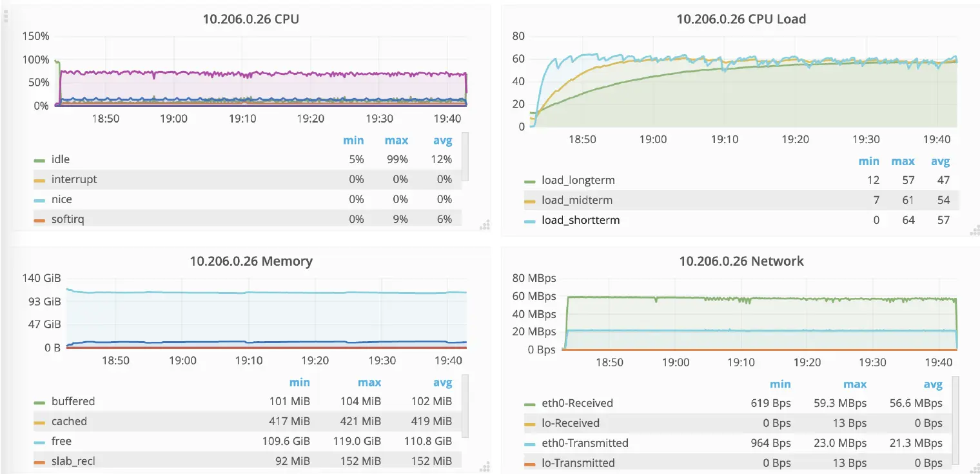Open color picker for the buffered series
Screen dimensions: 980x474
point(39,402)
